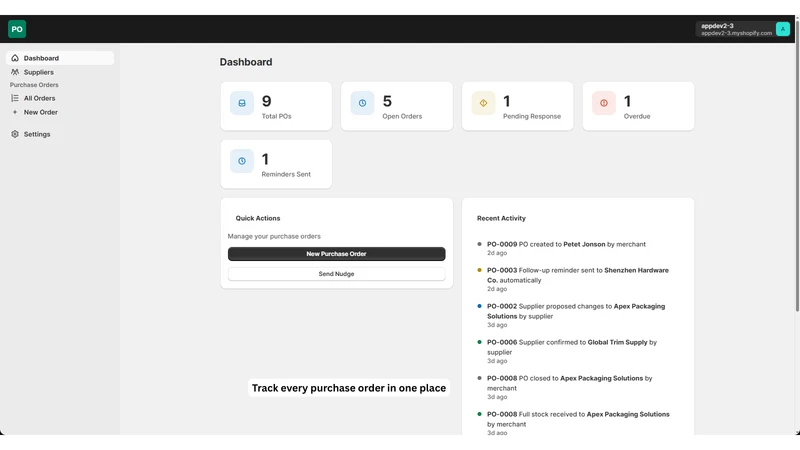Click the Dashboard home icon in sidebar
Image resolution: width=800 pixels, height=450 pixels.
tap(15, 58)
